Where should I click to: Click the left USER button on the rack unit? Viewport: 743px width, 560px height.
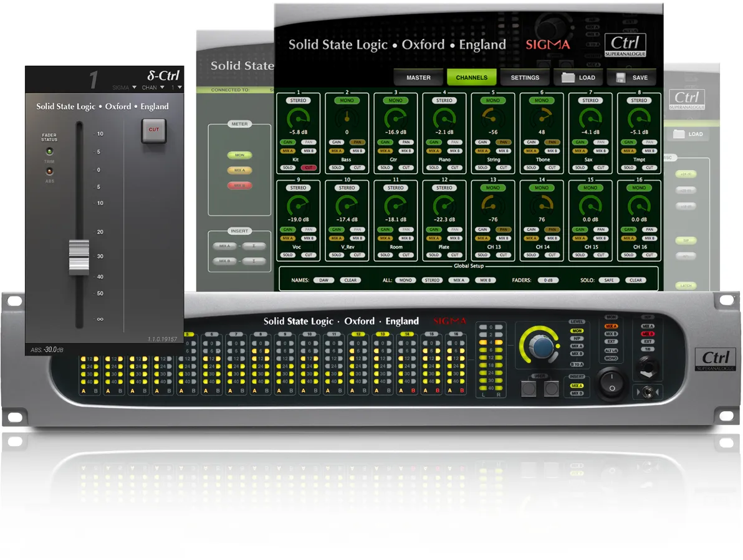[x=529, y=389]
